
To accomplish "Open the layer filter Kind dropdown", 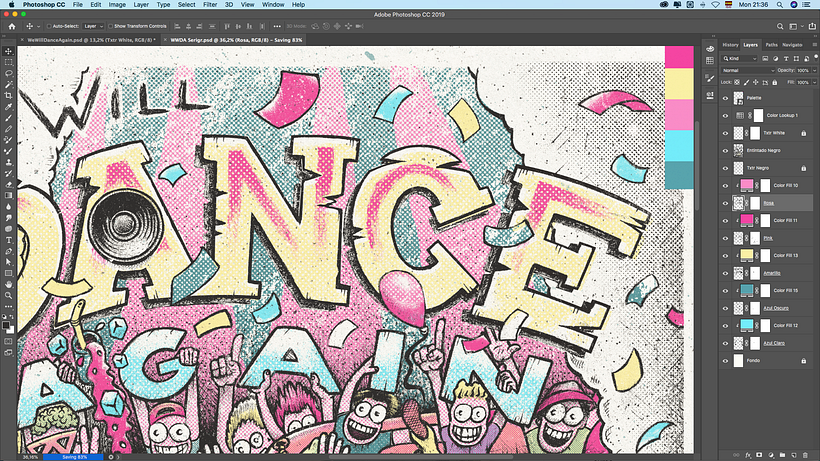I will point(741,59).
